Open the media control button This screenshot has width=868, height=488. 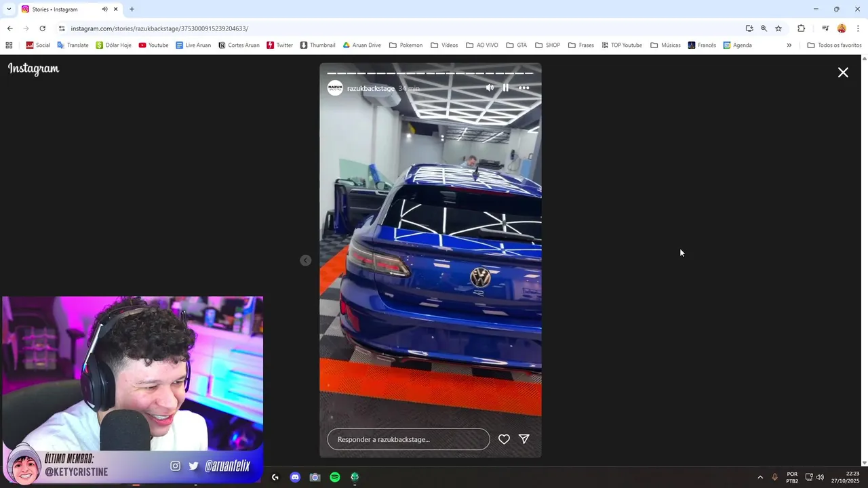pyautogui.click(x=825, y=28)
